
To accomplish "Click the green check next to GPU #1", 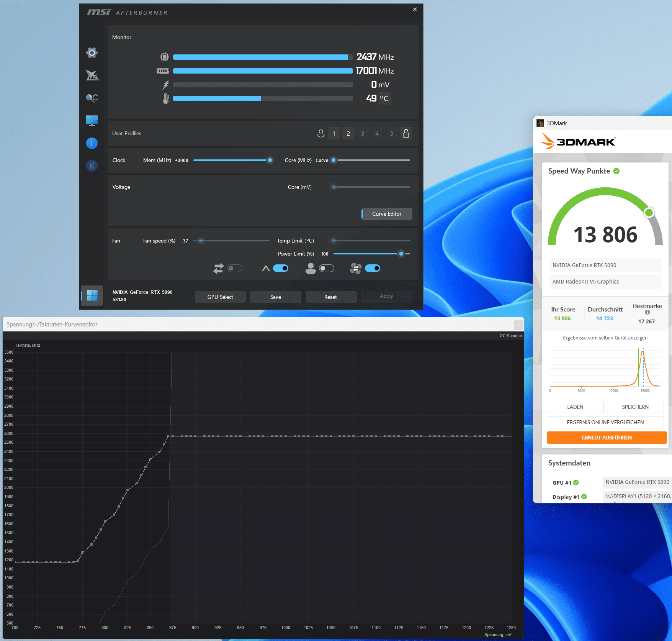I will point(576,482).
